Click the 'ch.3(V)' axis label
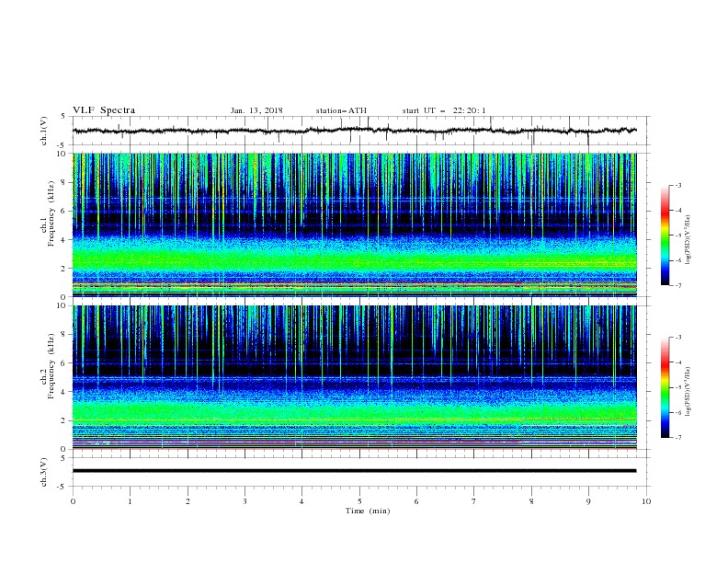 pyautogui.click(x=44, y=472)
